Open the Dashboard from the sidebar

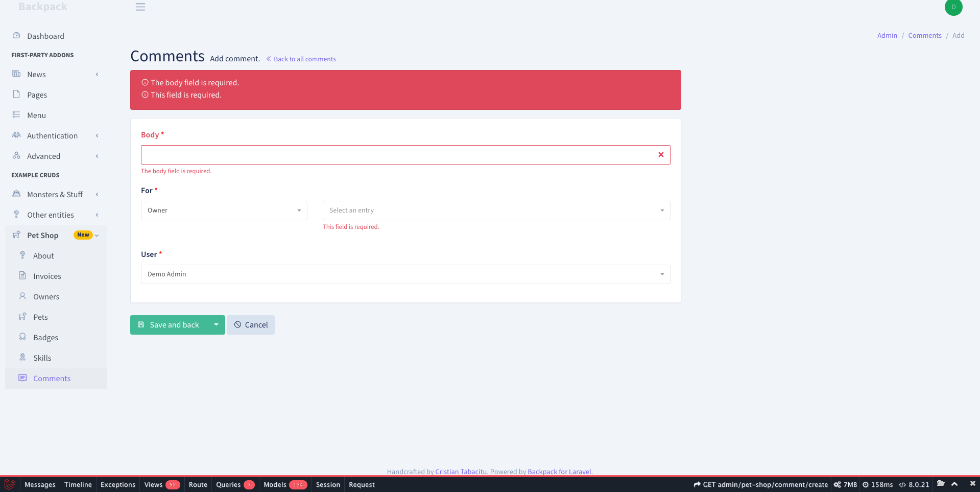46,36
